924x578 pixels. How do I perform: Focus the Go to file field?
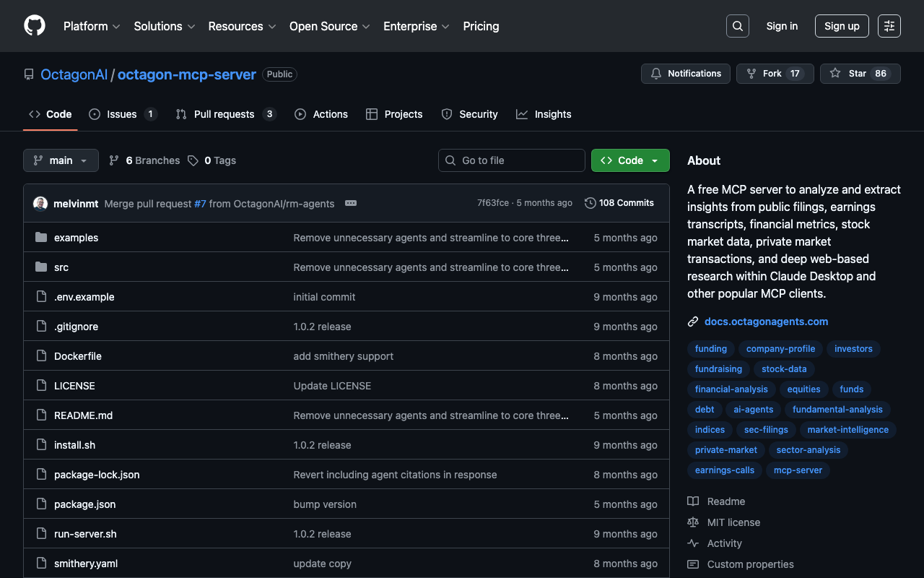(x=511, y=160)
